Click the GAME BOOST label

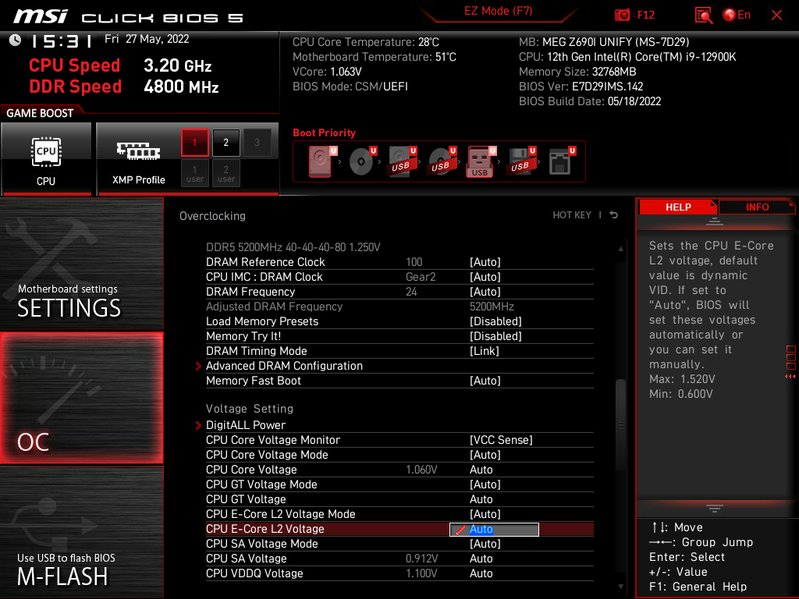click(40, 113)
